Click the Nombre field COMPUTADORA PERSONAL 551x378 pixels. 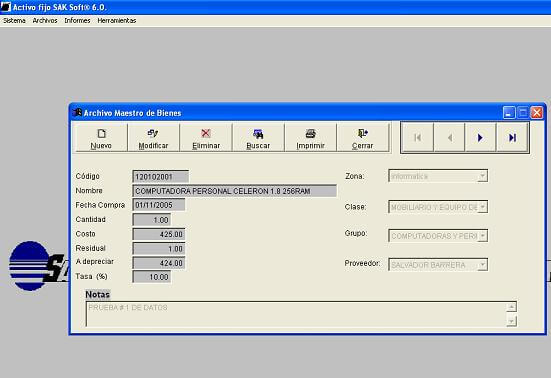pyautogui.click(x=234, y=191)
